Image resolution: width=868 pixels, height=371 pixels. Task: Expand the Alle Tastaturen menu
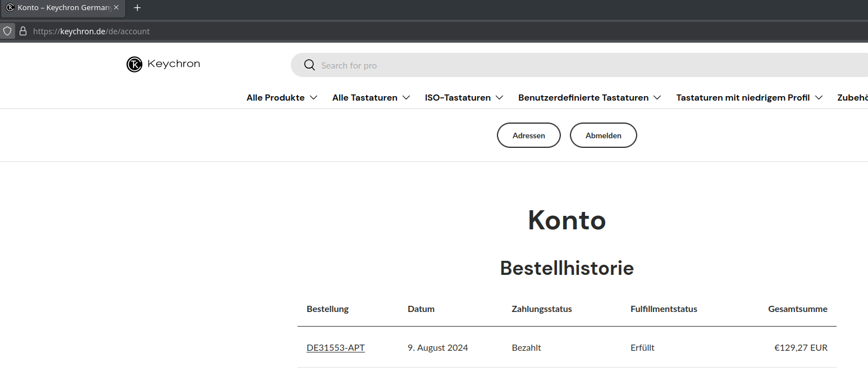click(x=371, y=98)
